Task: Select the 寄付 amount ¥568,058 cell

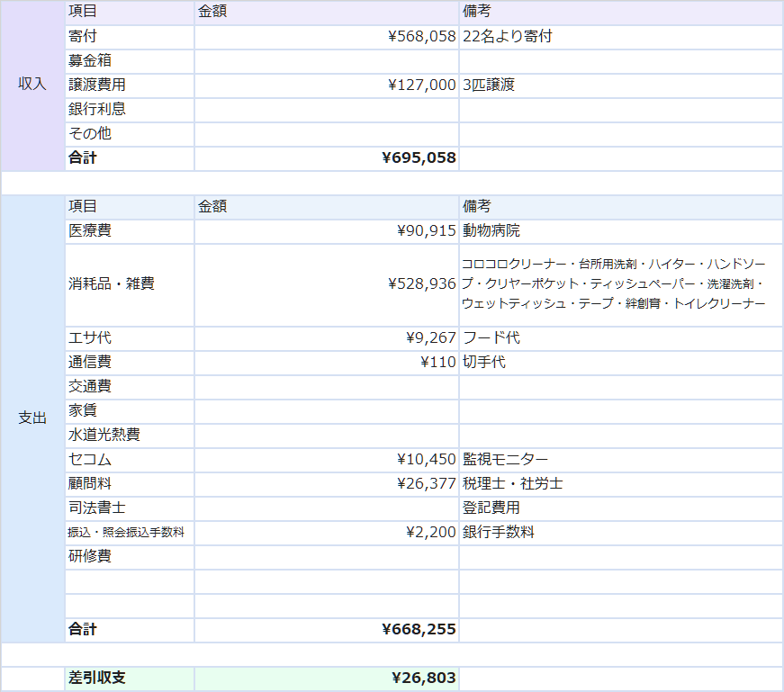Action: tap(326, 37)
